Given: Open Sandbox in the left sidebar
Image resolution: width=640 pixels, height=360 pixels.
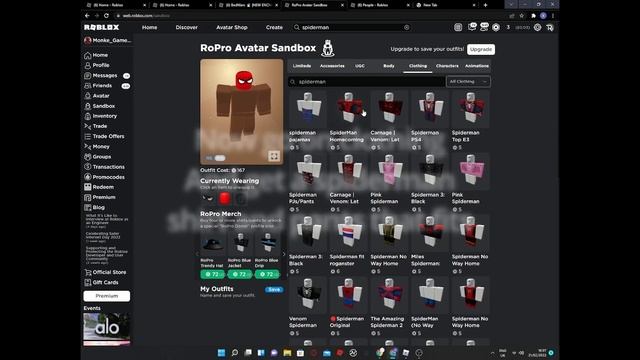Looking at the screenshot, I should click(100, 106).
